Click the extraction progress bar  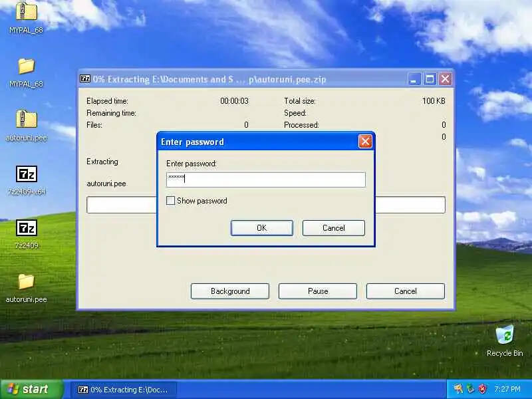pyautogui.click(x=265, y=205)
